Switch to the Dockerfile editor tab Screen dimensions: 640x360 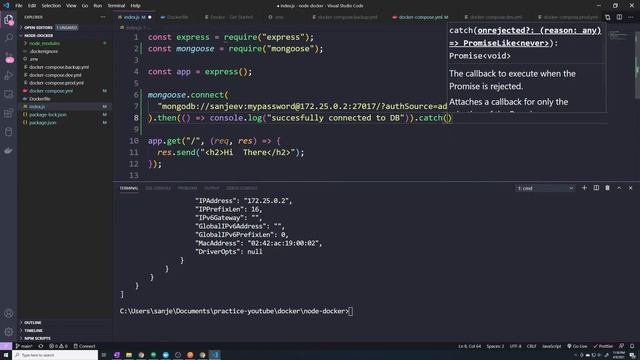click(x=177, y=17)
